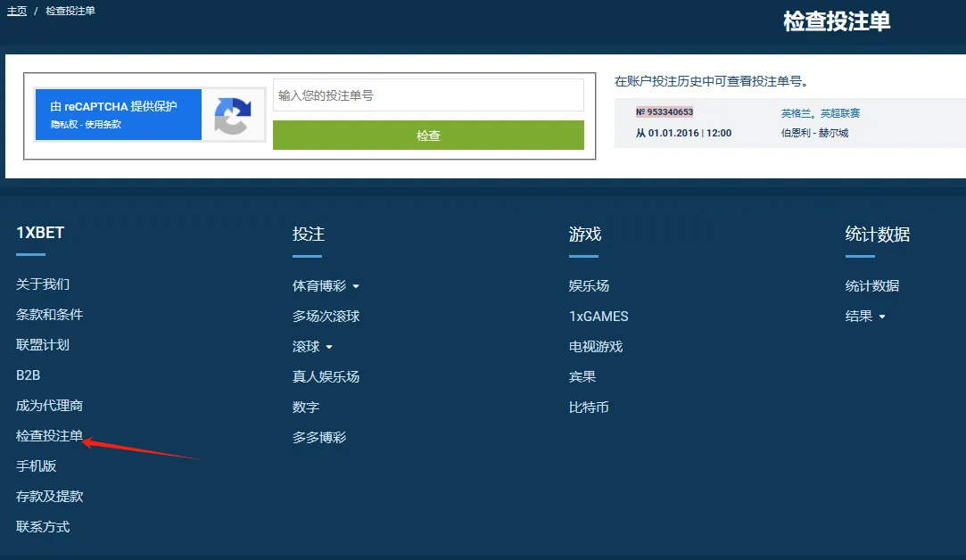Click the green 检查 button

[428, 135]
